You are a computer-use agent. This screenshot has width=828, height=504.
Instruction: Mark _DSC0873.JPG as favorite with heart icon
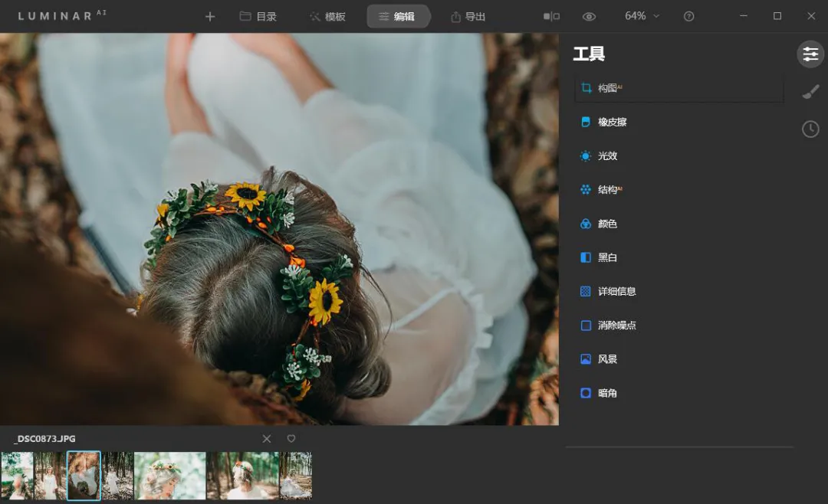pyautogui.click(x=291, y=439)
